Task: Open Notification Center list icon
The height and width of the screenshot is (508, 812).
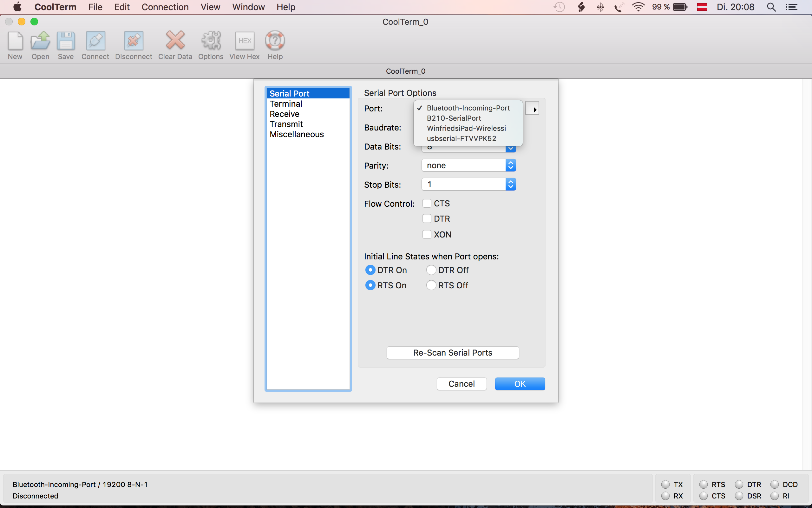Action: pyautogui.click(x=791, y=7)
